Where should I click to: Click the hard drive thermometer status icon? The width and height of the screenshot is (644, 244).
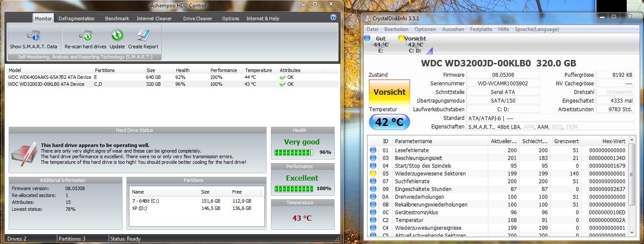point(24,154)
